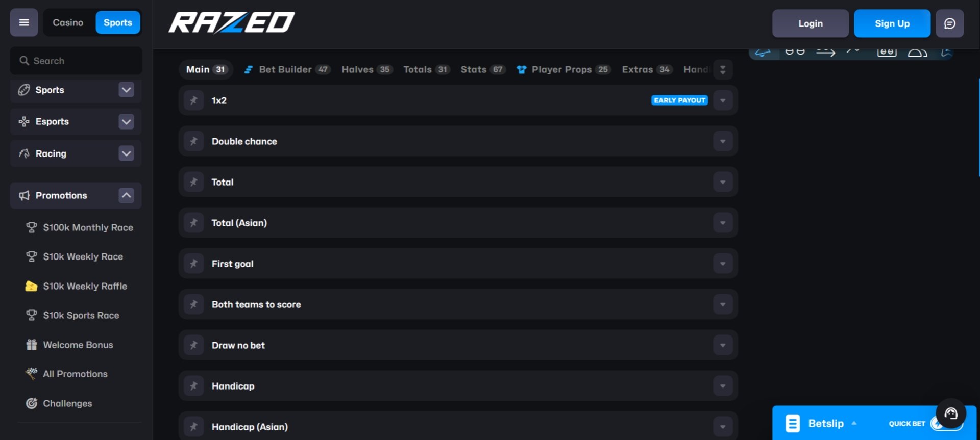Expand the Betslip panel arrow
Viewport: 980px width, 440px height.
854,423
